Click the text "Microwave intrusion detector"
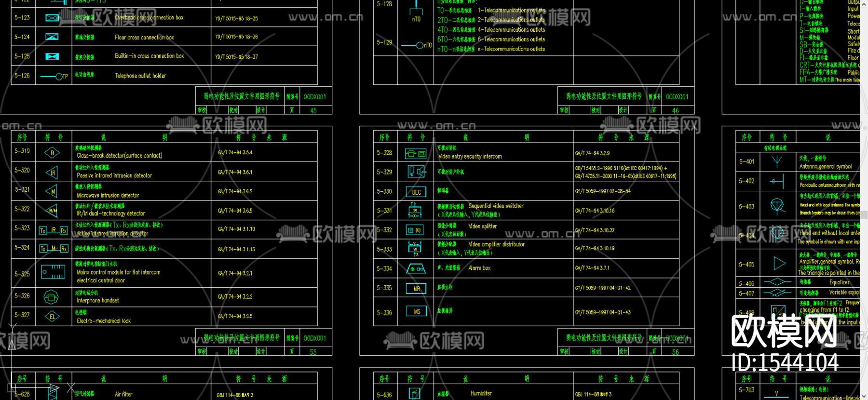Image resolution: width=868 pixels, height=400 pixels. [108, 195]
